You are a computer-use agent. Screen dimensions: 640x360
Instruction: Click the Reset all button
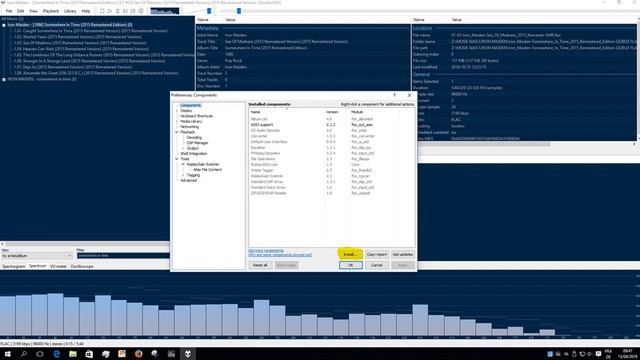pyautogui.click(x=260, y=265)
